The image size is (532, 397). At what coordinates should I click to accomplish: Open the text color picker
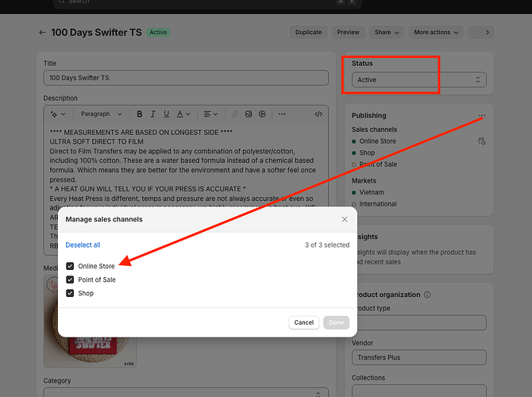click(x=183, y=114)
